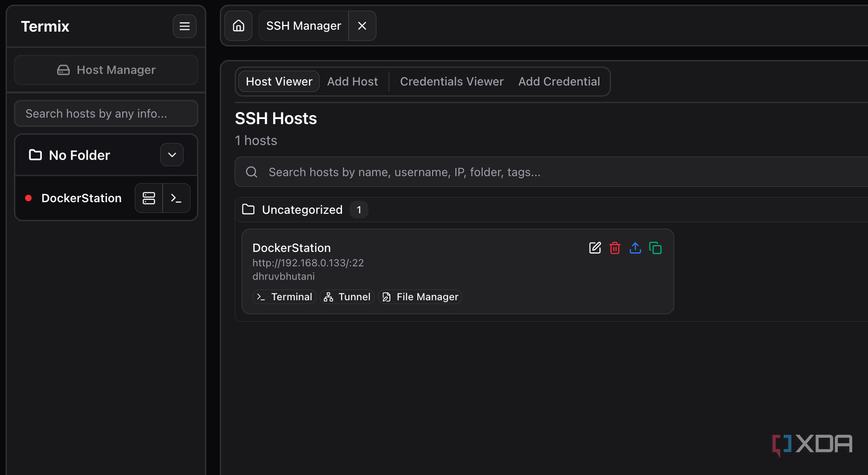This screenshot has width=868, height=475.
Task: Launch DockerStation terminal icon in sidebar
Action: click(x=176, y=198)
